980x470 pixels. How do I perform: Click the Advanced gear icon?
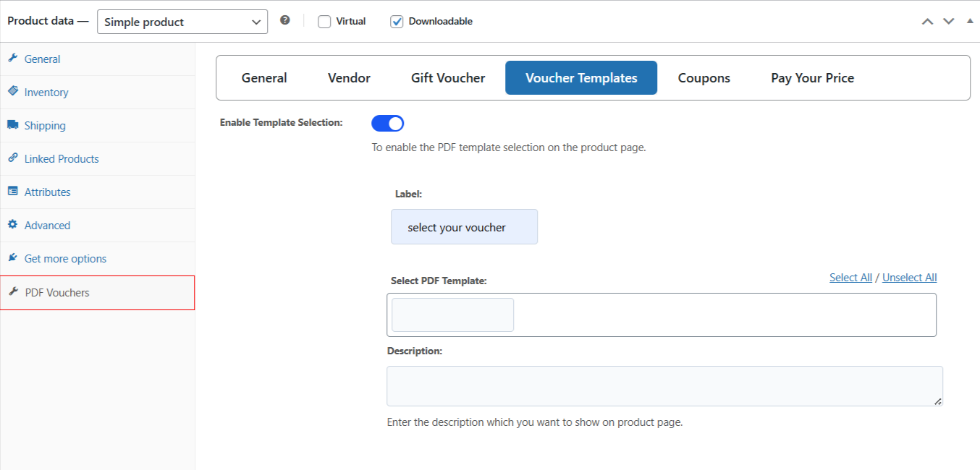pos(12,225)
